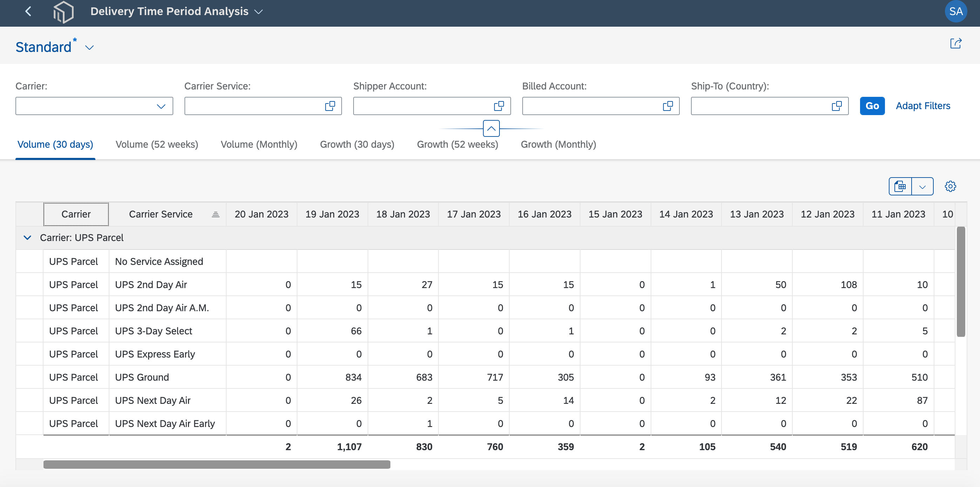Click UPS Next Day Air value 87
The width and height of the screenshot is (980, 487).
922,401
